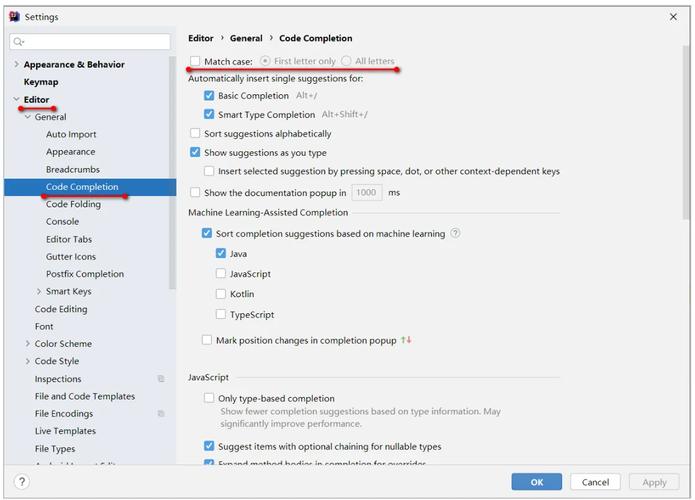This screenshot has height=500, width=695.
Task: Click the help question mark button
Action: 22,481
